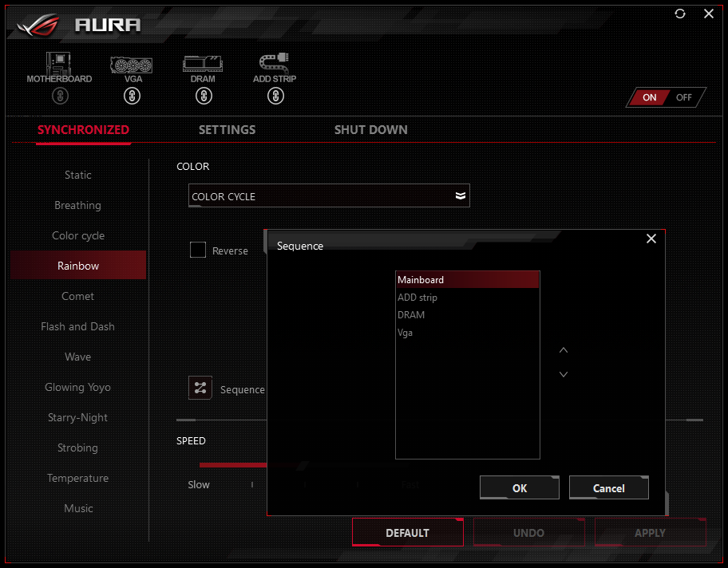Click the red speed slider bar
This screenshot has width=728, height=568.
233,464
